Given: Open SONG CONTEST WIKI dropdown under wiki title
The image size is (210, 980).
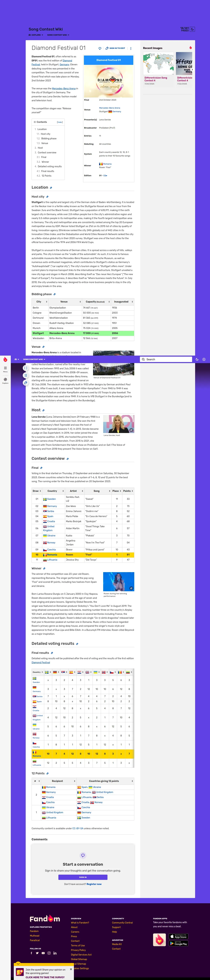Looking at the screenshot, I should [58, 35].
